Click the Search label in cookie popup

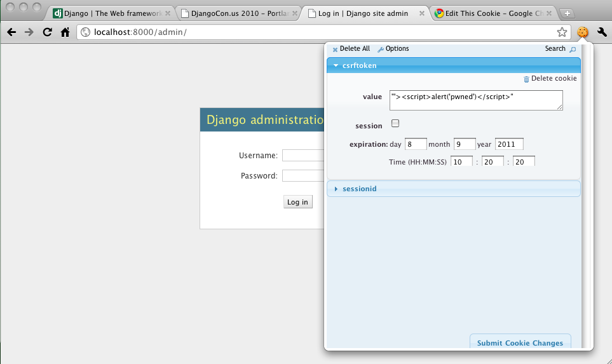point(555,49)
